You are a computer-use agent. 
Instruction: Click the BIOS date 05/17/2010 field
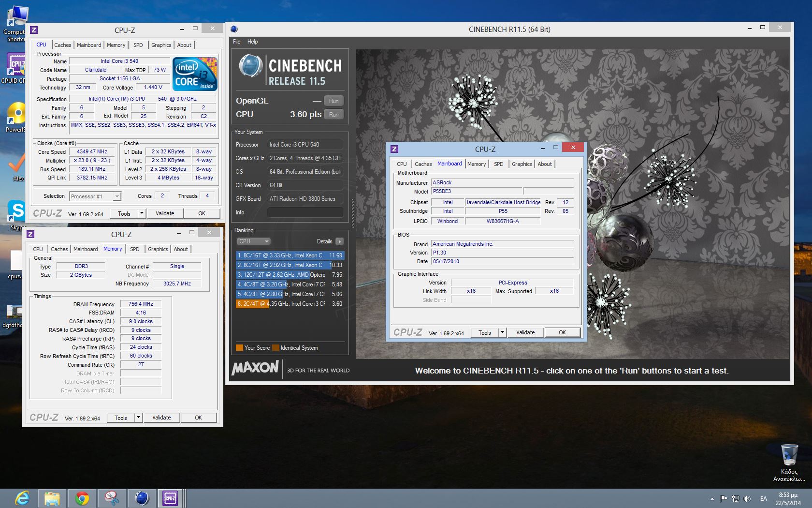click(x=502, y=261)
